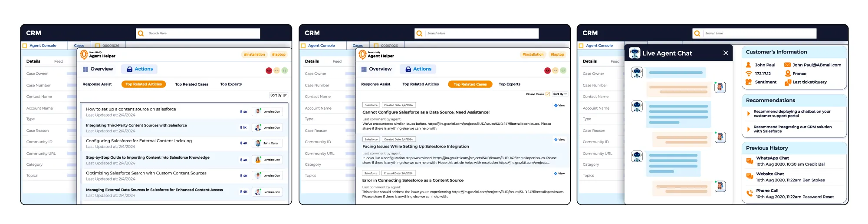Click the envelope icon beside John Paul@ABmail.com
Viewport: 868px width, 224px height.
pyautogui.click(x=787, y=65)
